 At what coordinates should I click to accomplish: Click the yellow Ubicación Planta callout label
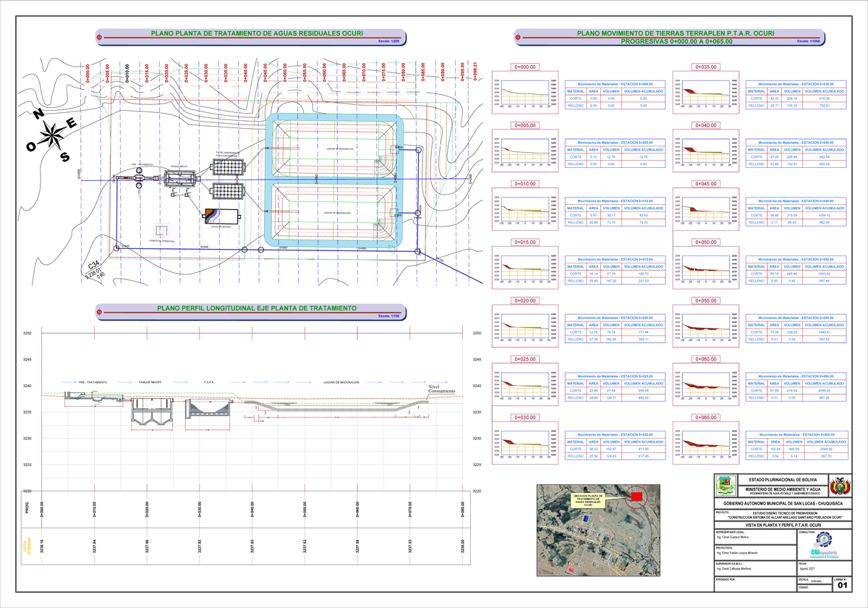coord(587,504)
